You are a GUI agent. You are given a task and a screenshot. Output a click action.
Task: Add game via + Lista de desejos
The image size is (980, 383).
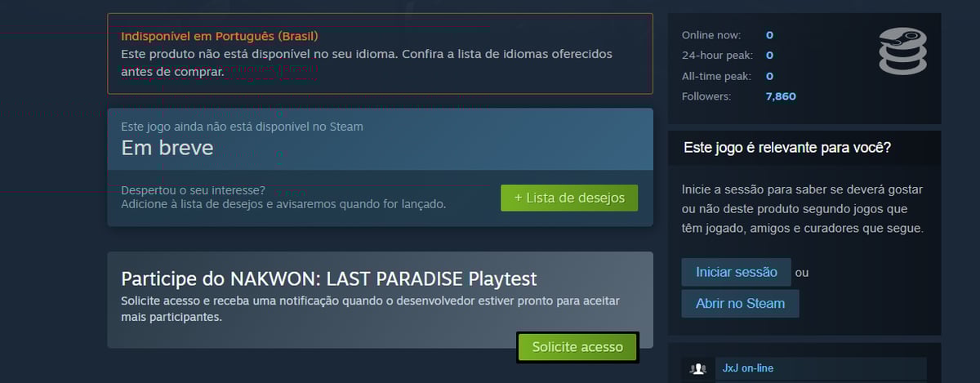[x=569, y=198]
